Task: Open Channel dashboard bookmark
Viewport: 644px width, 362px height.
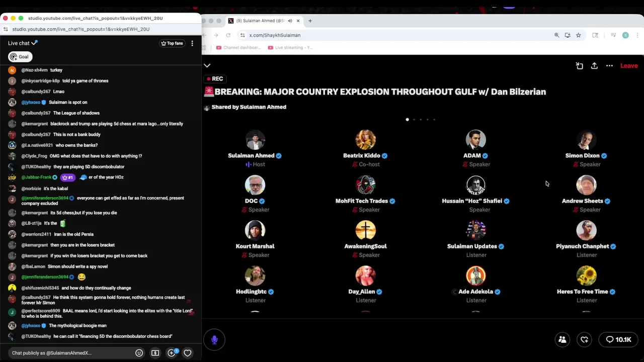Action: (x=238, y=48)
